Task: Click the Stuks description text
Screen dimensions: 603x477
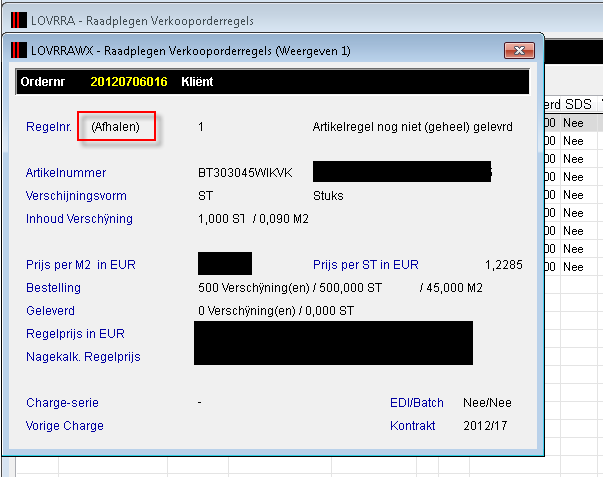Action: point(328,196)
